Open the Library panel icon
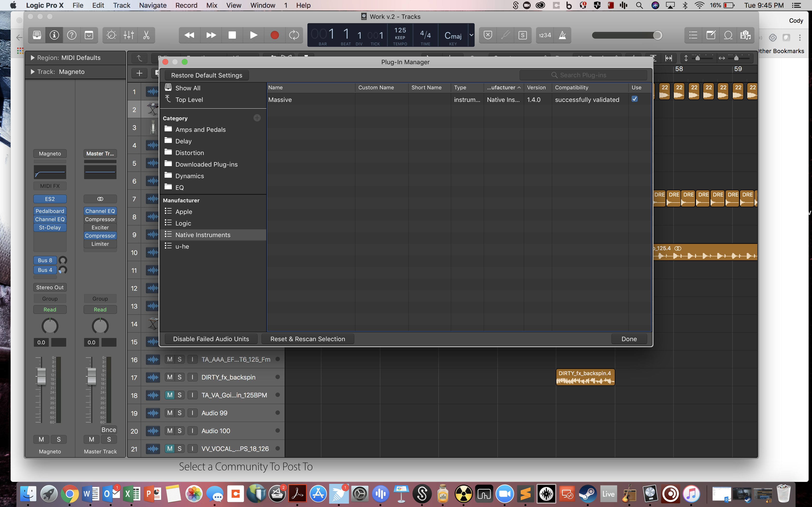This screenshot has height=507, width=812. 37,35
